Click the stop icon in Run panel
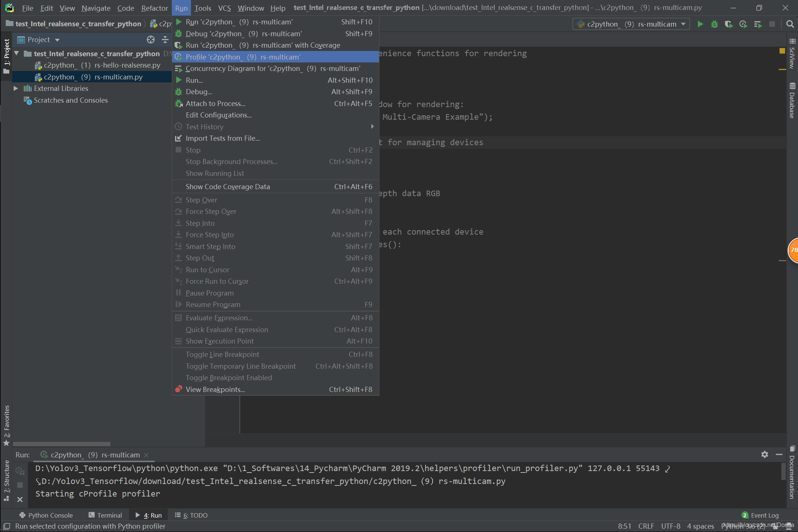The width and height of the screenshot is (798, 532). click(x=20, y=485)
